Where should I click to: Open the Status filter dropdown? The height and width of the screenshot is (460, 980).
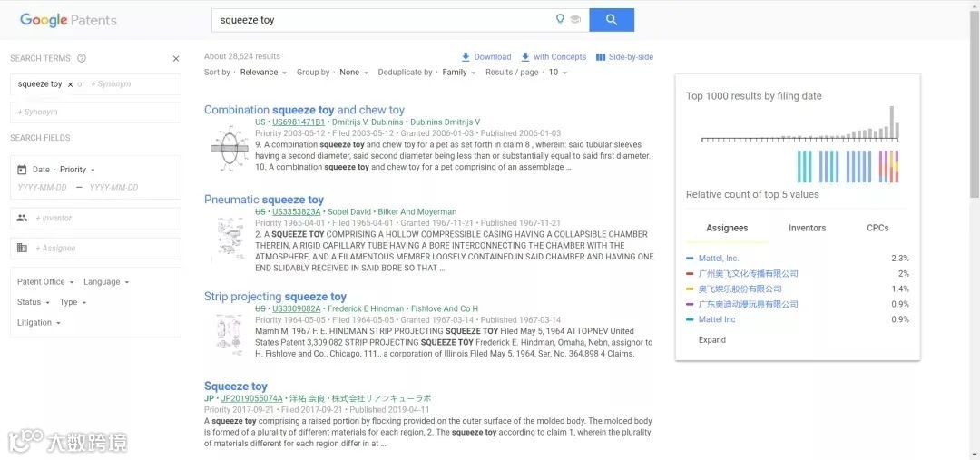(34, 302)
